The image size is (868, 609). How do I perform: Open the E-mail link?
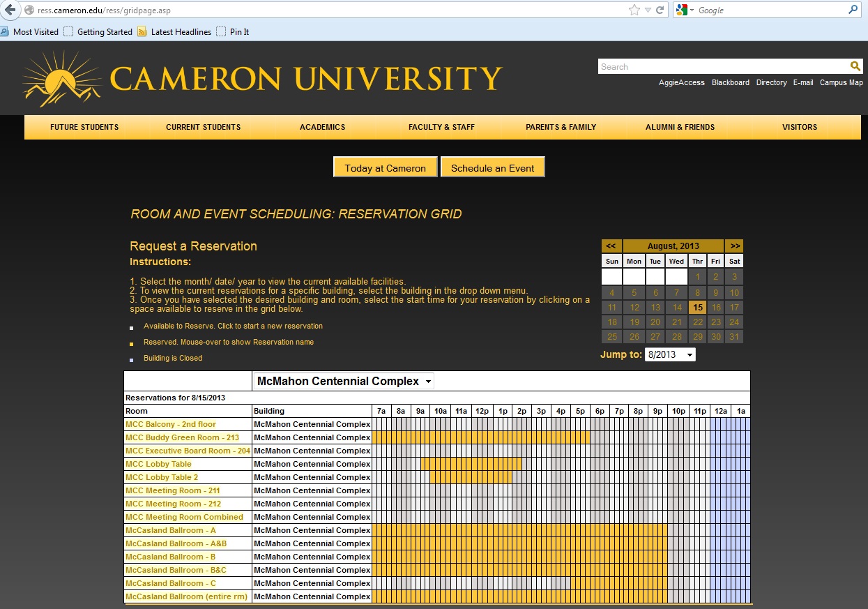803,82
